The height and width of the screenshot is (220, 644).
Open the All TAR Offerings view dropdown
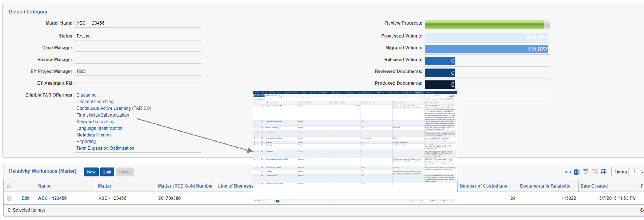(272, 96)
